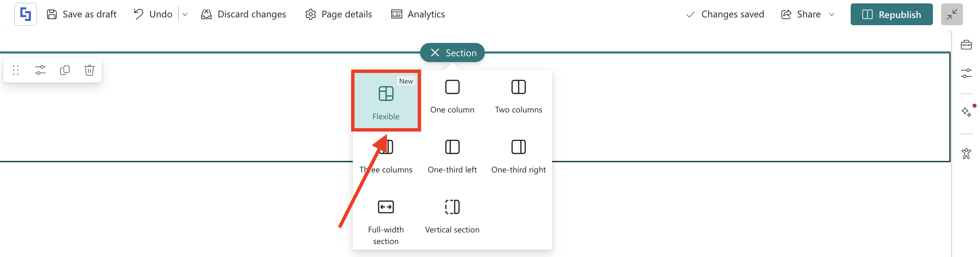Open properties sliders icon in right rail

[x=966, y=73]
